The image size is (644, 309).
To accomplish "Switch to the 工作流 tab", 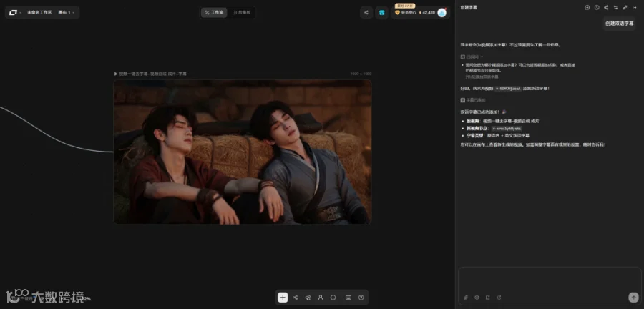I will pyautogui.click(x=214, y=13).
